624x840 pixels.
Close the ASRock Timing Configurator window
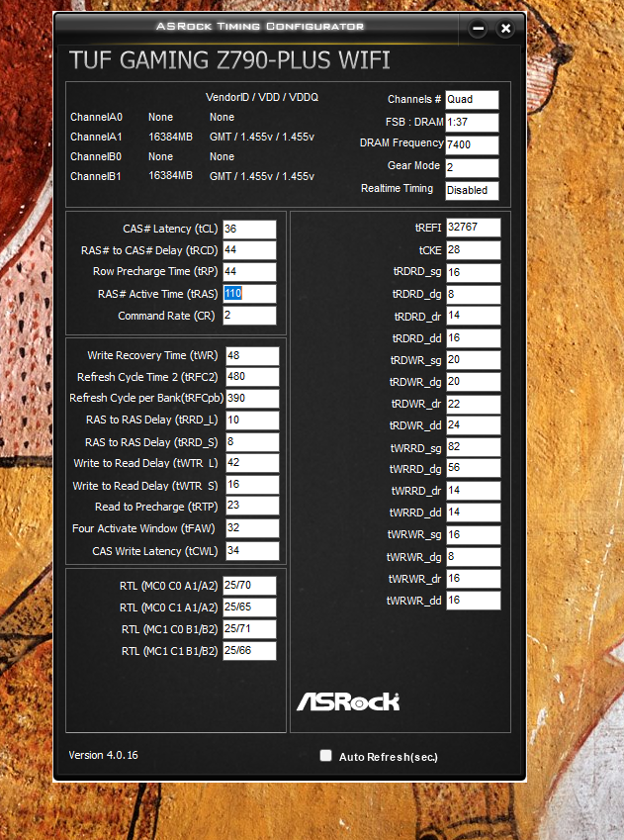(505, 29)
